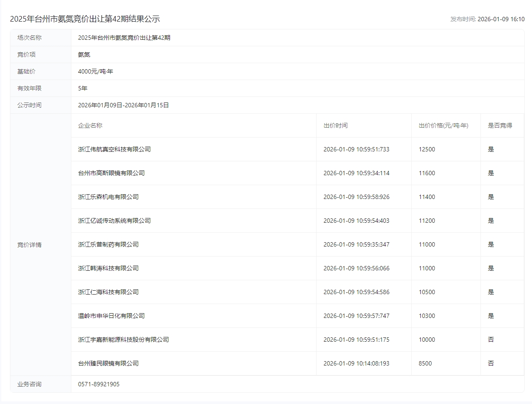Click the 浙江韩涛科技有限公司 cell
Screen dimensions: 532x404
coord(108,268)
